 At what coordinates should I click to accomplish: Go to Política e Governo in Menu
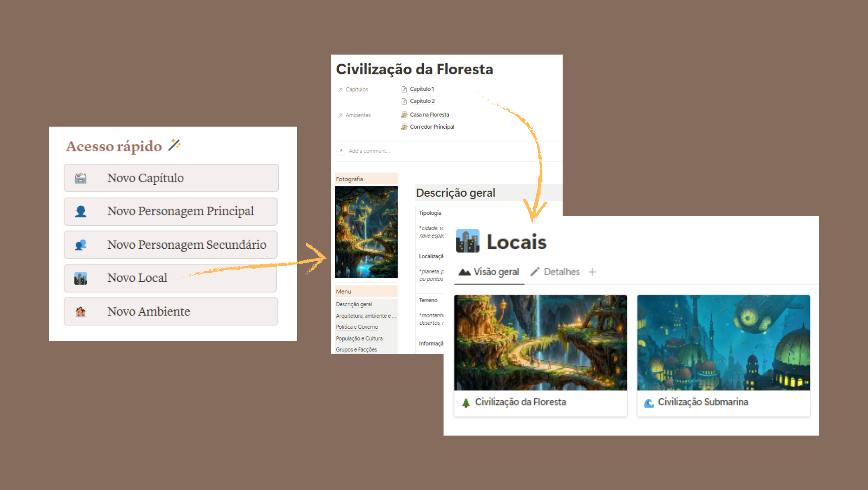(x=357, y=327)
